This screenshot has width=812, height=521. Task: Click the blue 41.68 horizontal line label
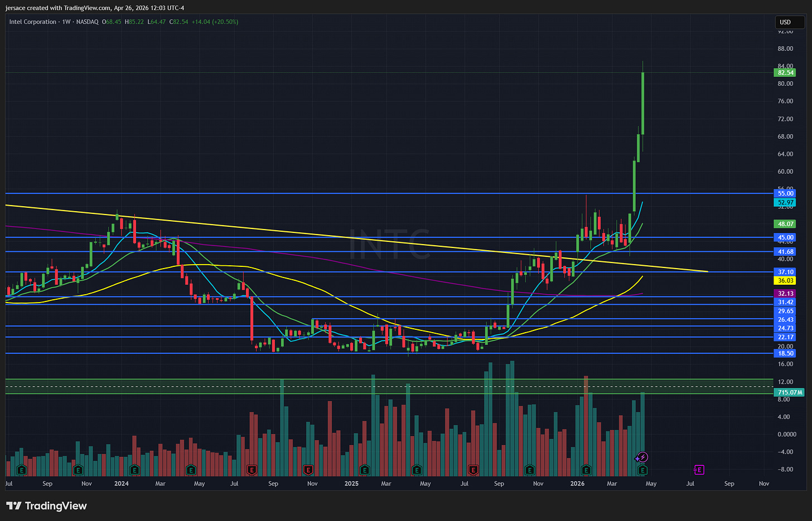pyautogui.click(x=785, y=252)
